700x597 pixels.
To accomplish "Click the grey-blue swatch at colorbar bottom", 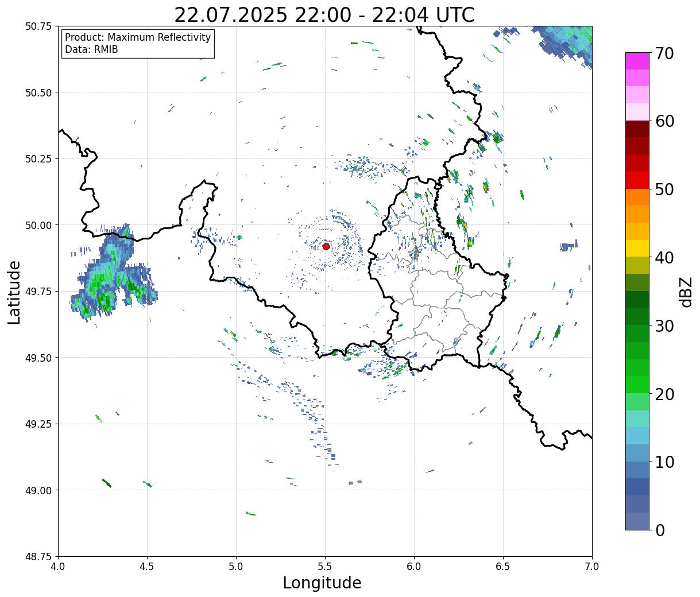I will [x=637, y=521].
